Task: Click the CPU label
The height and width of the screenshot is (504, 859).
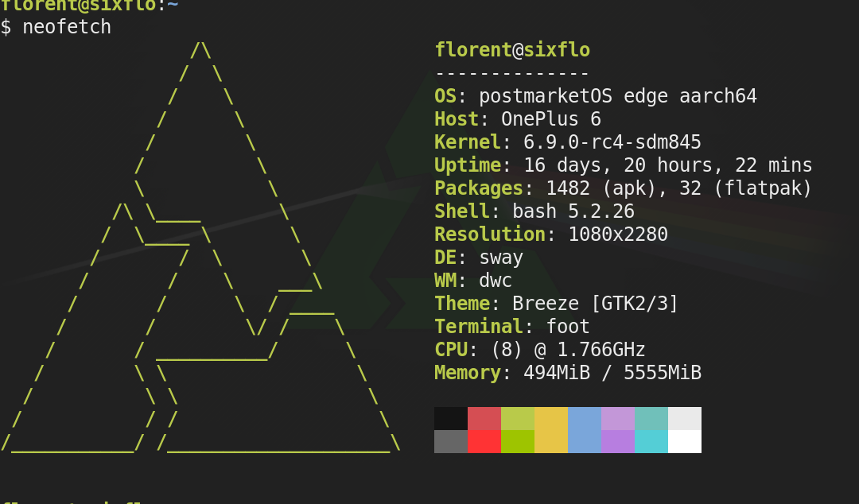Action: pyautogui.click(x=452, y=349)
